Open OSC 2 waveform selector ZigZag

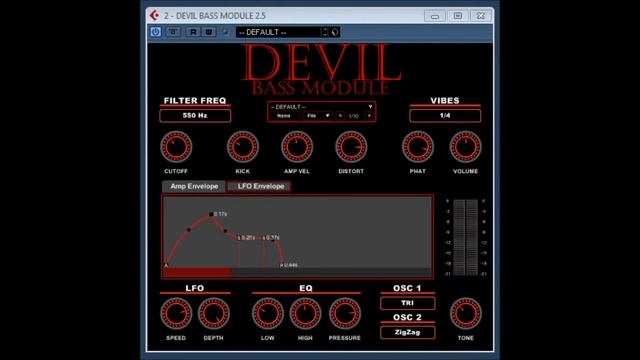pyautogui.click(x=407, y=332)
